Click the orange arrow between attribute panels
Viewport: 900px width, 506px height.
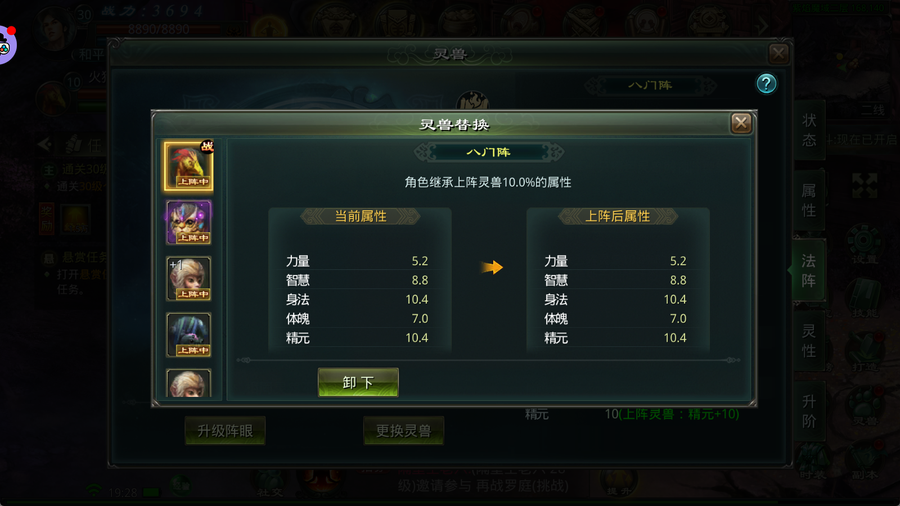(x=492, y=267)
